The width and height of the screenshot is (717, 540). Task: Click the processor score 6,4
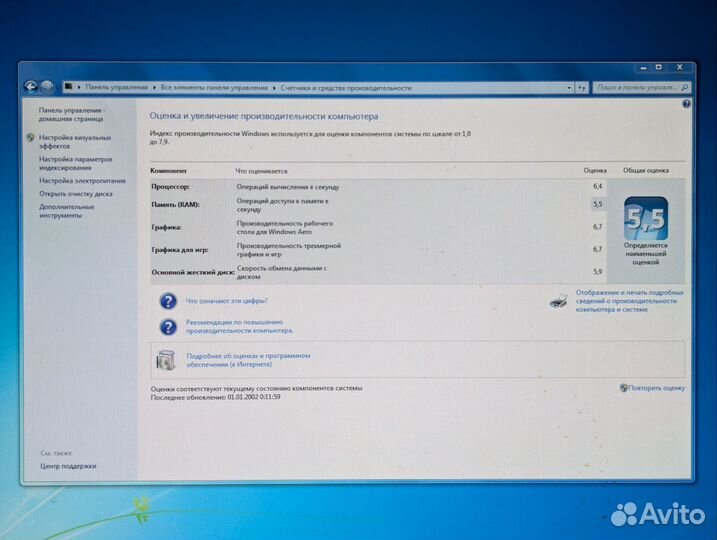click(x=598, y=186)
